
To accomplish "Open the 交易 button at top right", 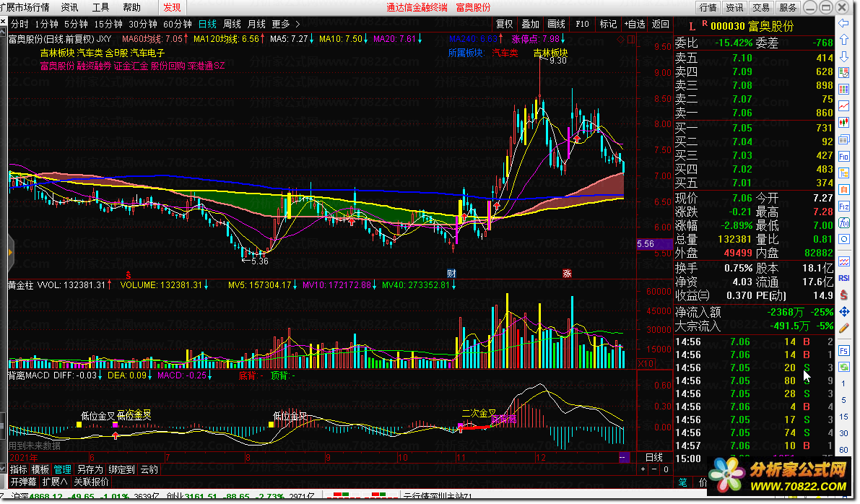I will click(761, 7).
